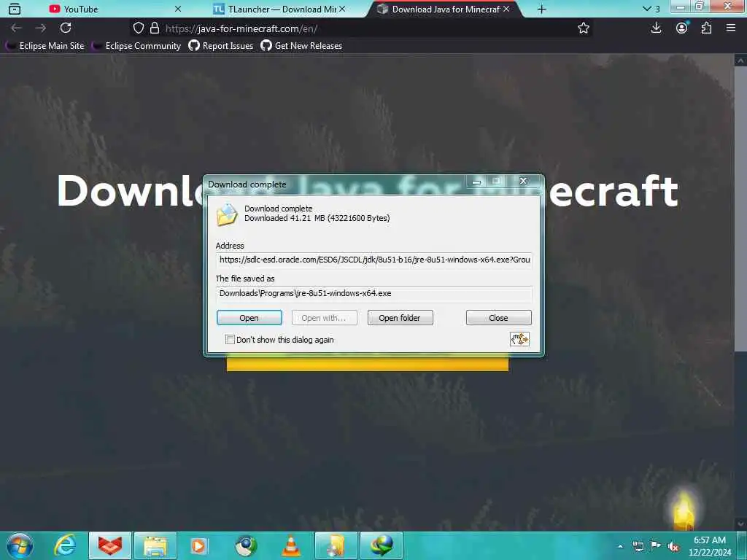Screen dimensions: 747x560
Task: Open the browser downloads panel
Action: click(x=656, y=28)
